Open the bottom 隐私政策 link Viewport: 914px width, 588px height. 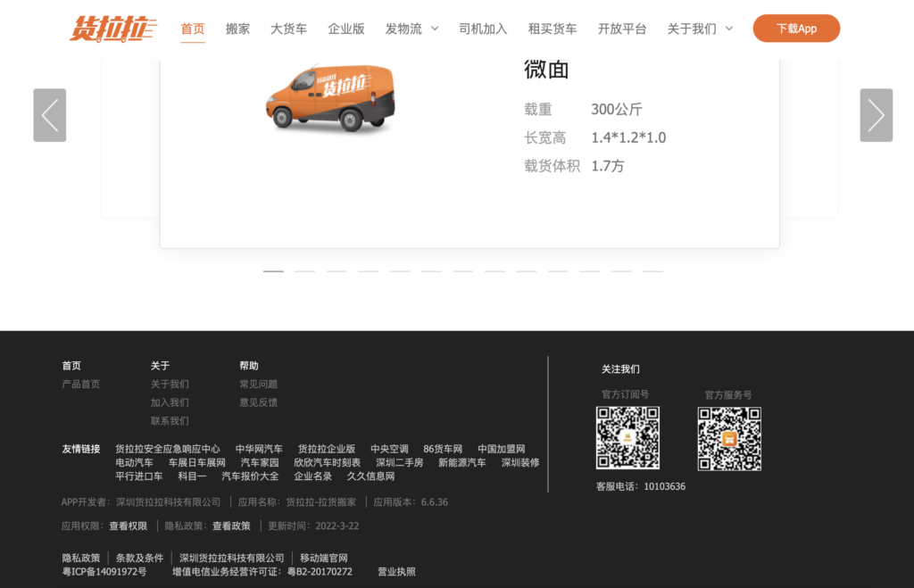(81, 559)
